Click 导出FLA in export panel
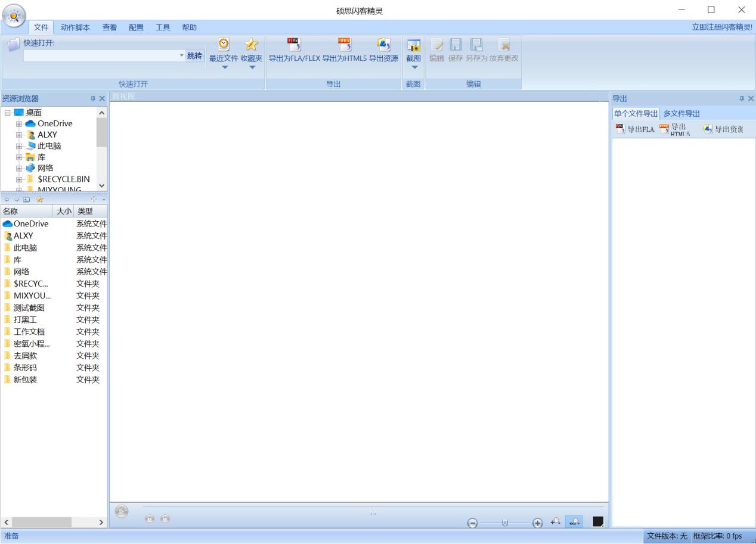This screenshot has width=756, height=544. coord(635,129)
